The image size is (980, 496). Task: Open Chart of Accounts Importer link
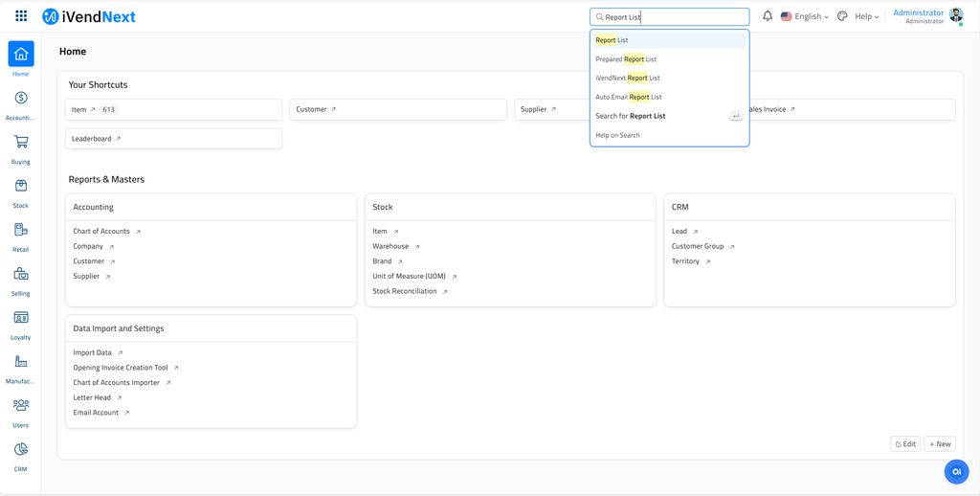pos(116,383)
